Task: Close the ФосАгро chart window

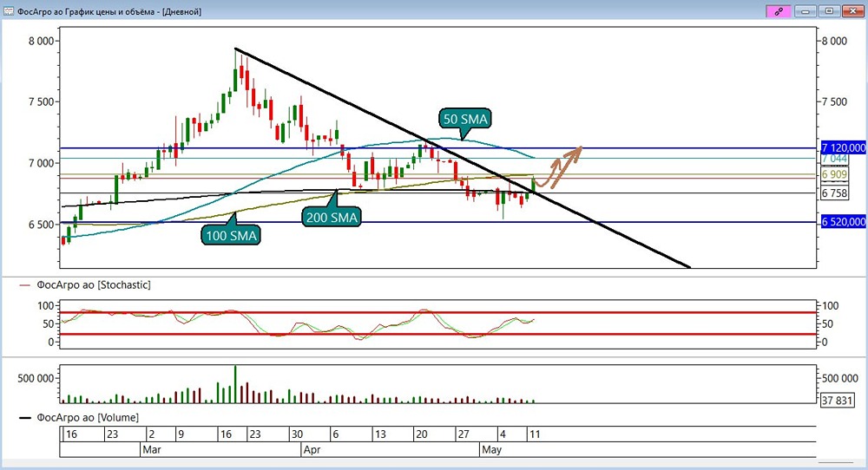Action: pyautogui.click(x=853, y=11)
